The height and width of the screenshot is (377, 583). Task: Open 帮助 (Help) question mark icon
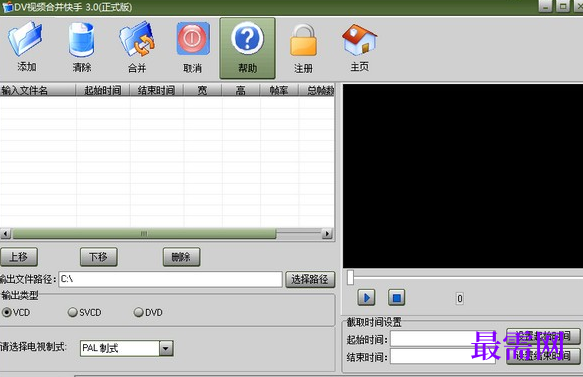247,39
